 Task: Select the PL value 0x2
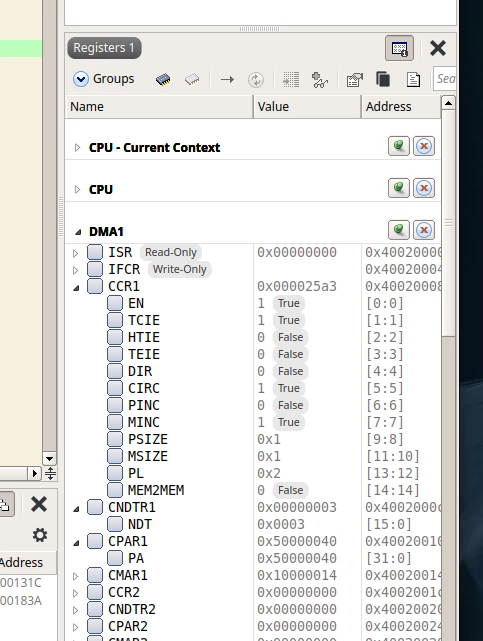(x=269, y=473)
